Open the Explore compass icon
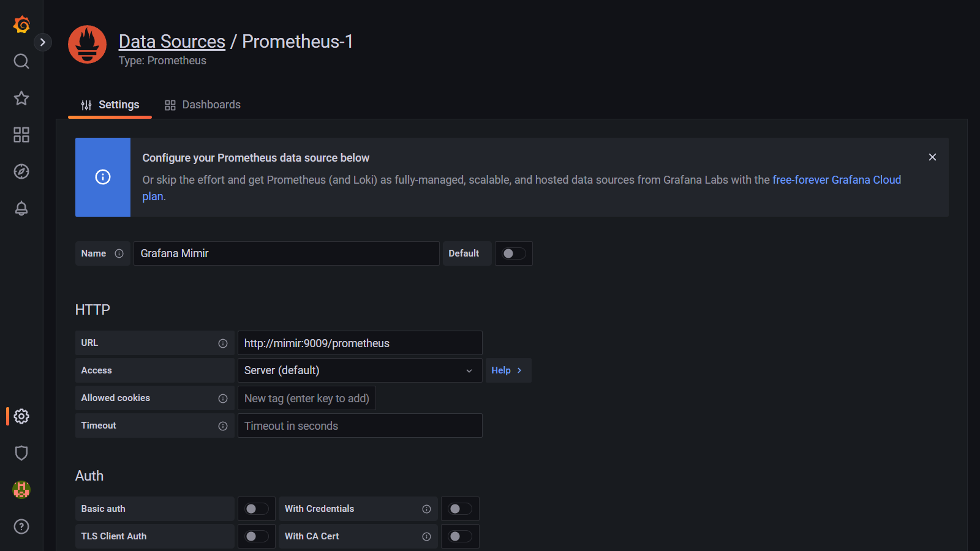This screenshot has width=980, height=551. pyautogui.click(x=21, y=171)
